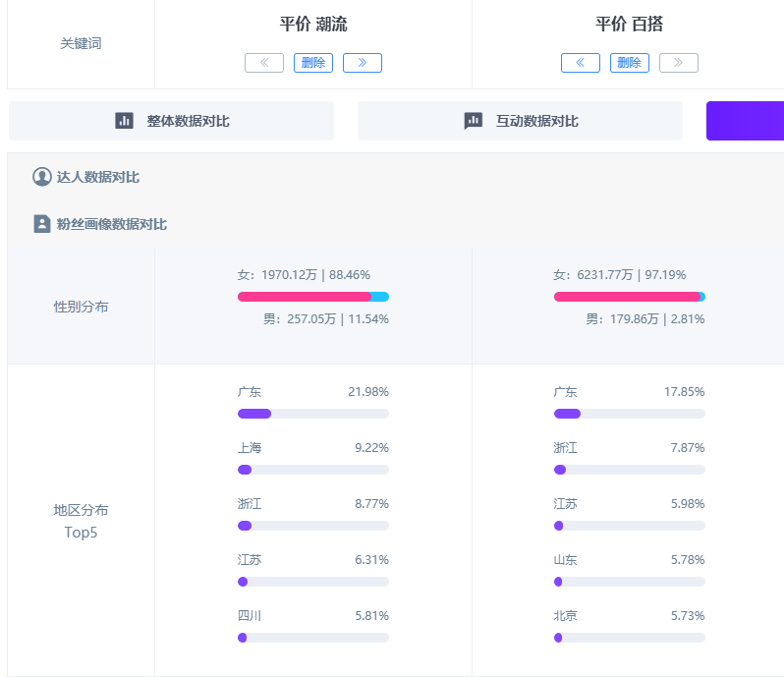Click the 女: 1970.12万 | 88.46% text

point(304,275)
